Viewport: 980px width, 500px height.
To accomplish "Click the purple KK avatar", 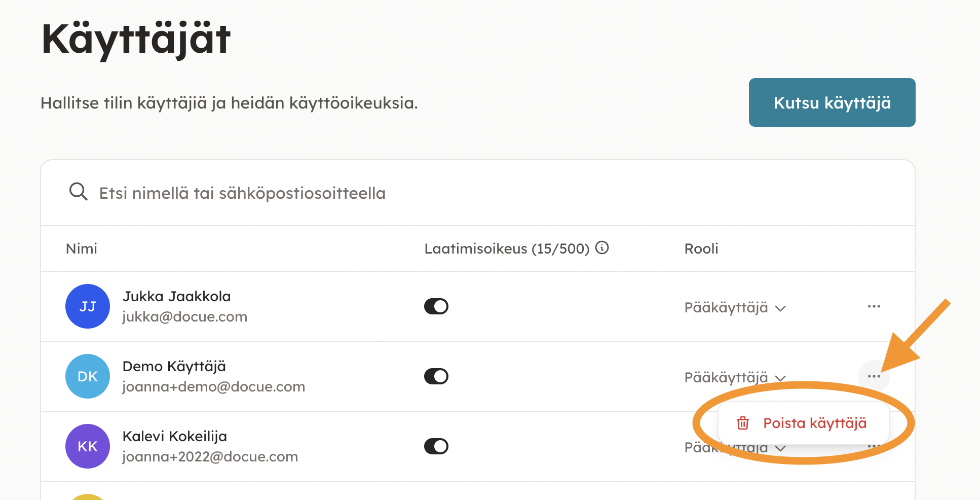I will tap(88, 446).
